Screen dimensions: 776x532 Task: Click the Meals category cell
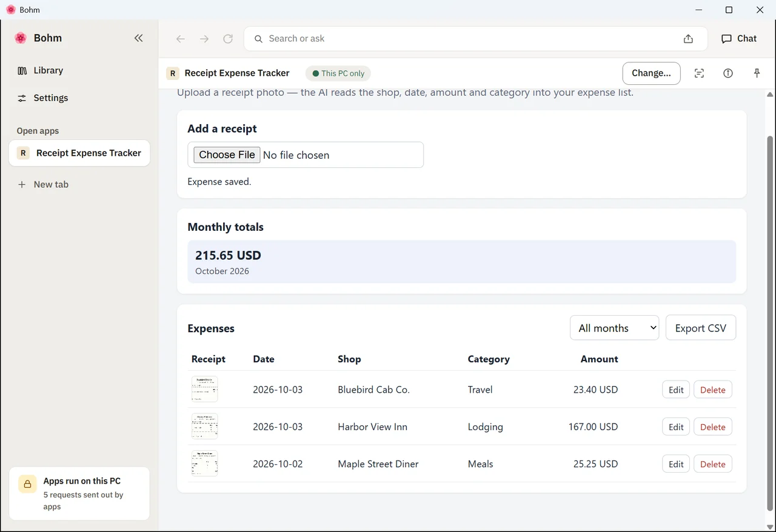tap(480, 464)
